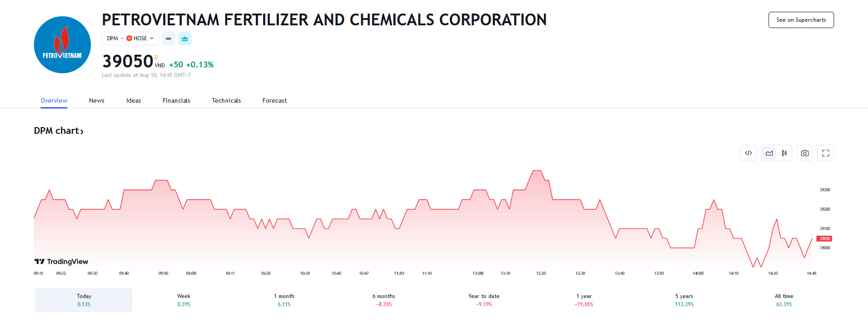This screenshot has width=868, height=336.
Task: Switch to the Financials tab
Action: [176, 100]
